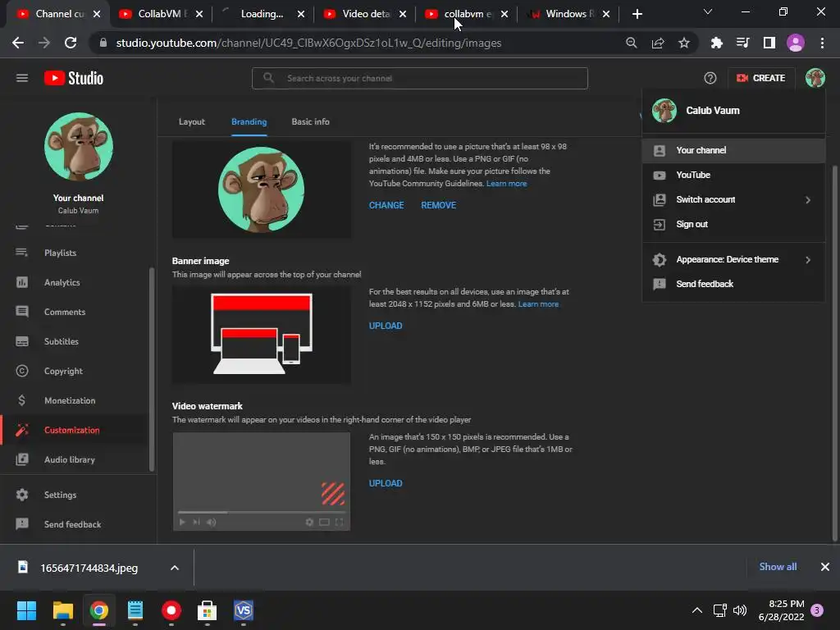This screenshot has width=840, height=630.
Task: Select Your channel in account menu
Action: (733, 151)
